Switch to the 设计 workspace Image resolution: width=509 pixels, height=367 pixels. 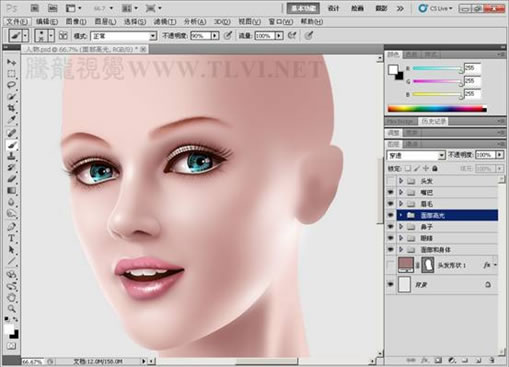(x=333, y=8)
